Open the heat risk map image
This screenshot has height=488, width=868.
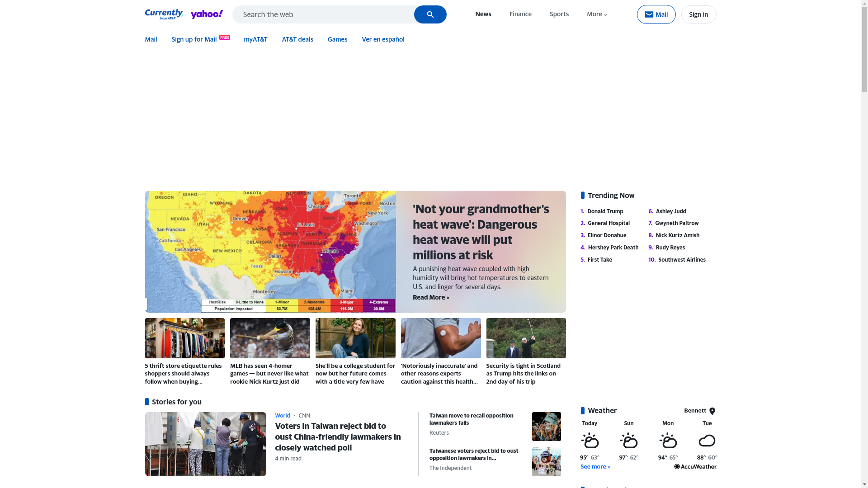pos(270,252)
